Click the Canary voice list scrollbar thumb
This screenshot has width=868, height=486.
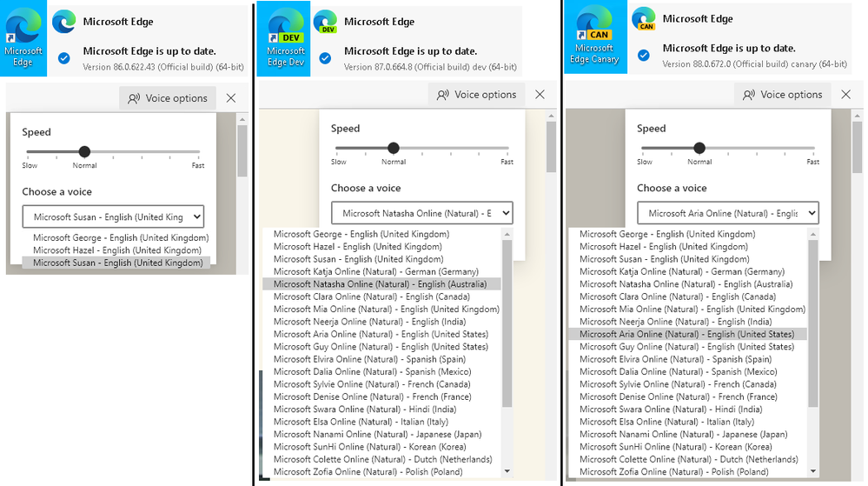click(813, 324)
